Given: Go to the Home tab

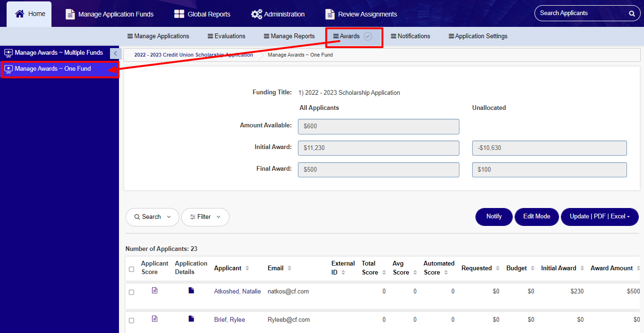Looking at the screenshot, I should click(29, 14).
